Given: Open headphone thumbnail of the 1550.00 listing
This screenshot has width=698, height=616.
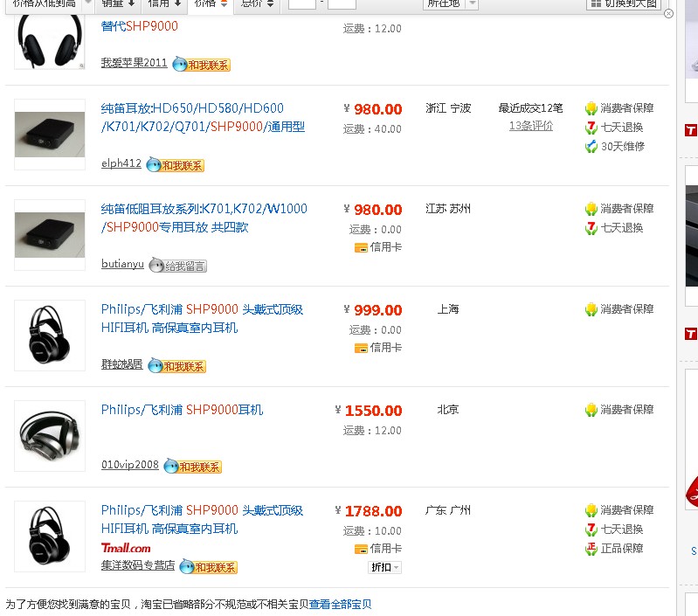Looking at the screenshot, I should 50,436.
